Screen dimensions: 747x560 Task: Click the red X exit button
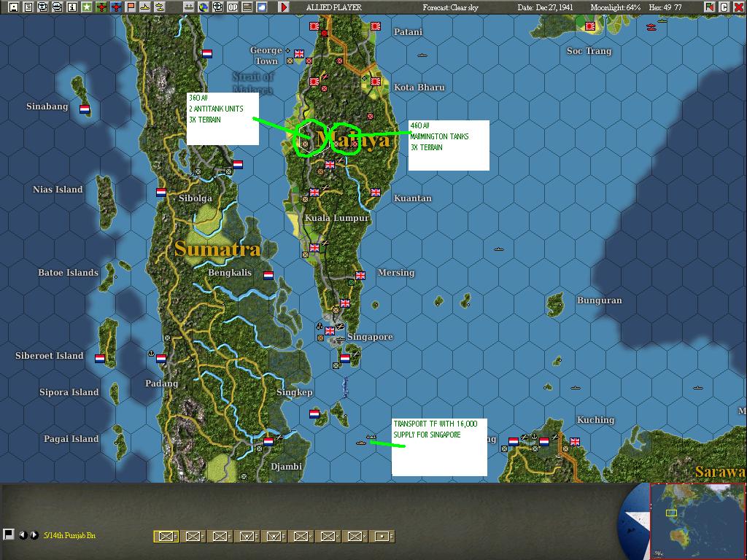[x=738, y=7]
